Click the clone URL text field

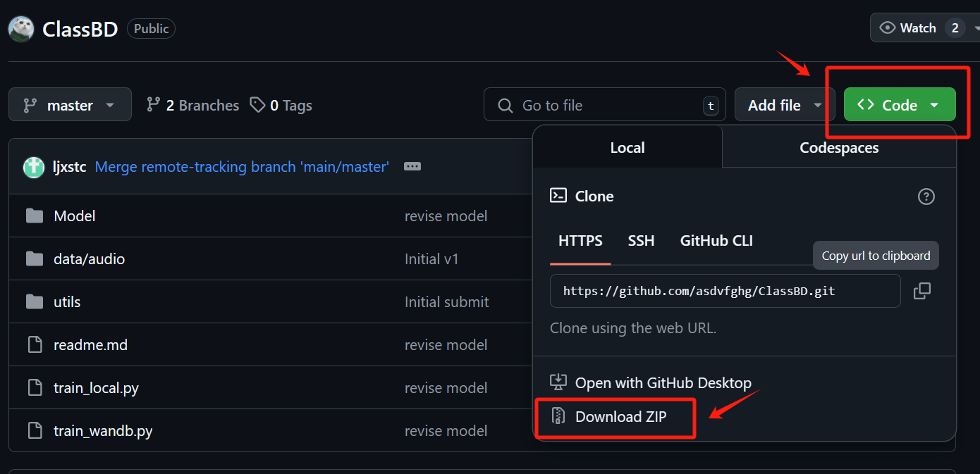[725, 291]
